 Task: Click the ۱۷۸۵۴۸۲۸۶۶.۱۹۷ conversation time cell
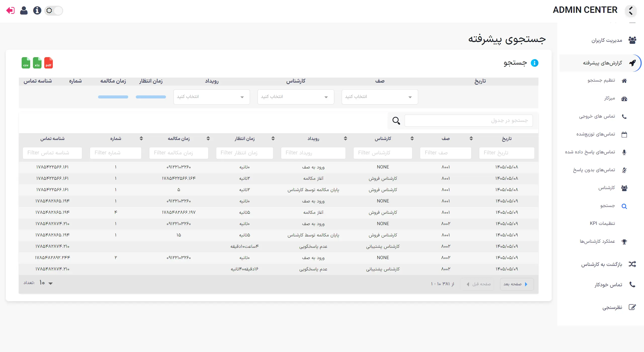click(x=179, y=212)
